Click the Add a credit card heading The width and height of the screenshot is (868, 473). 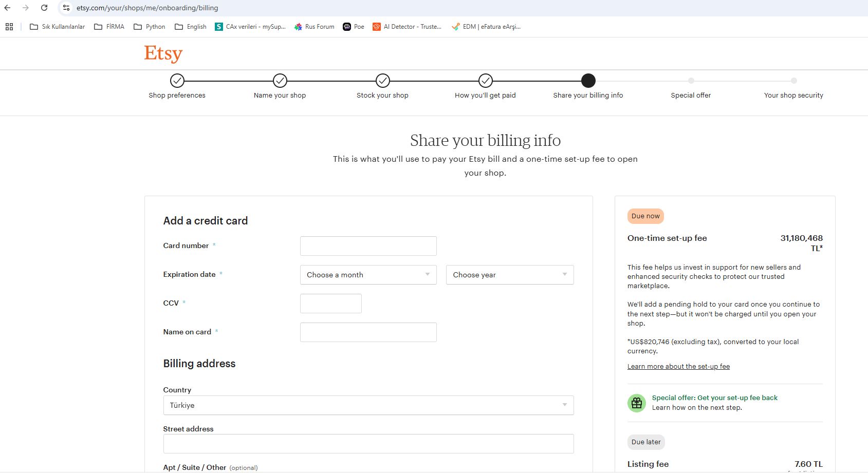pos(206,221)
